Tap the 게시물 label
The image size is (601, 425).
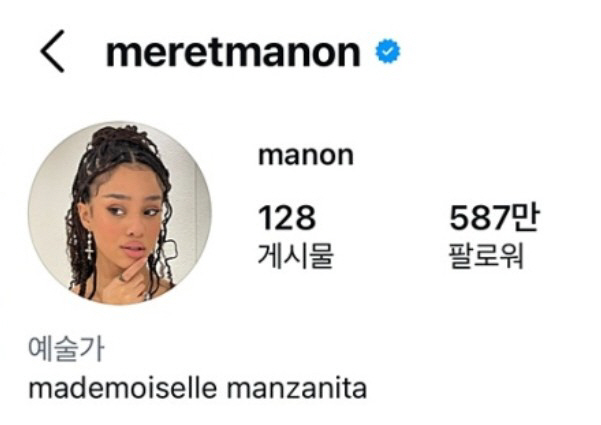pyautogui.click(x=296, y=255)
